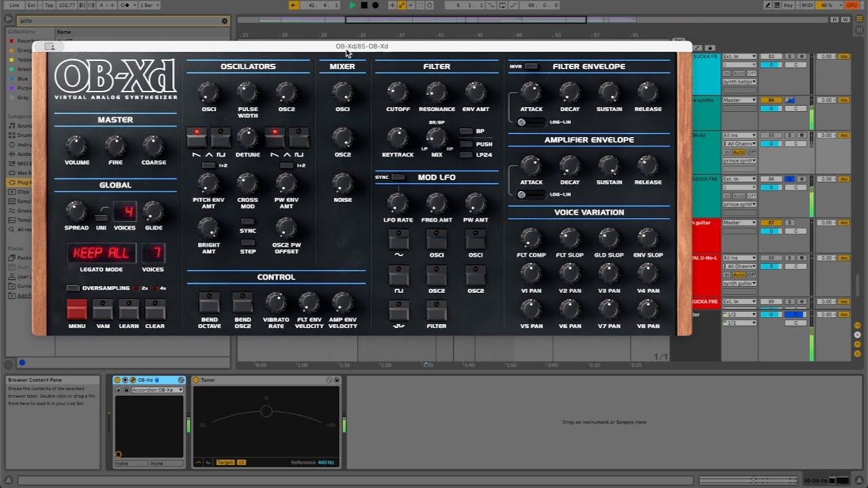
Task: Click the Tuner device activator
Action: pyautogui.click(x=196, y=380)
